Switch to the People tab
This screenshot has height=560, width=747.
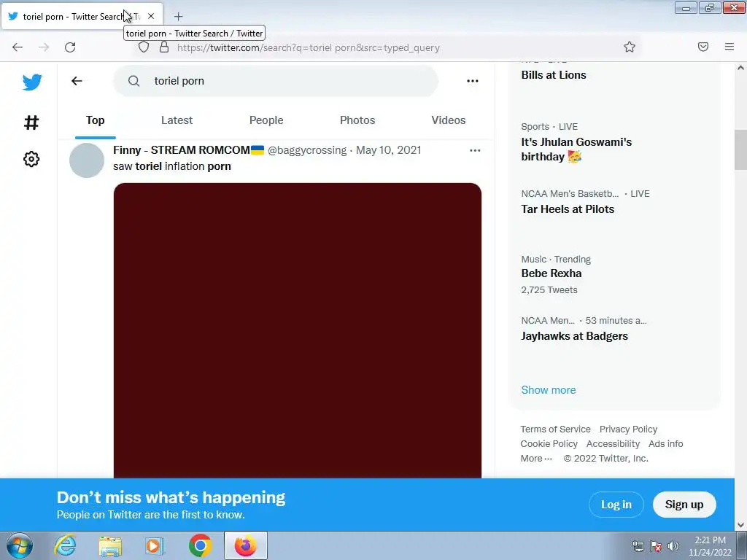[x=266, y=120]
